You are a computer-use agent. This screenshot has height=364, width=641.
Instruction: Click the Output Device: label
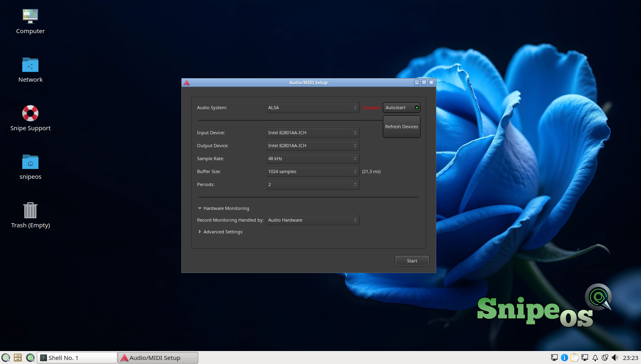[213, 146]
